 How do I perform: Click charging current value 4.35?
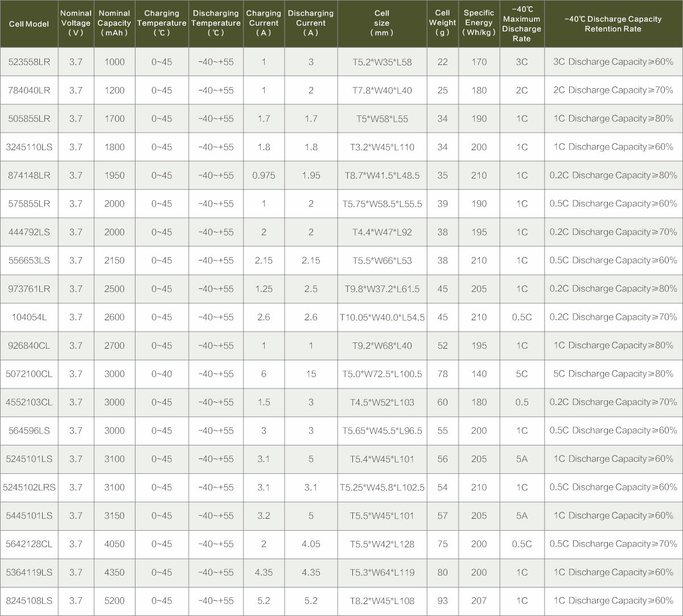coord(264,573)
